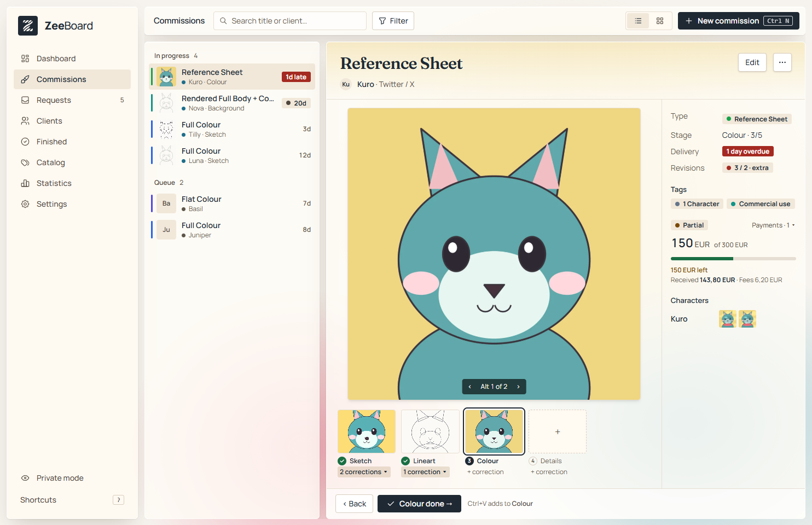Select Full Colour commission by Luna
Image resolution: width=812 pixels, height=525 pixels.
tap(233, 155)
